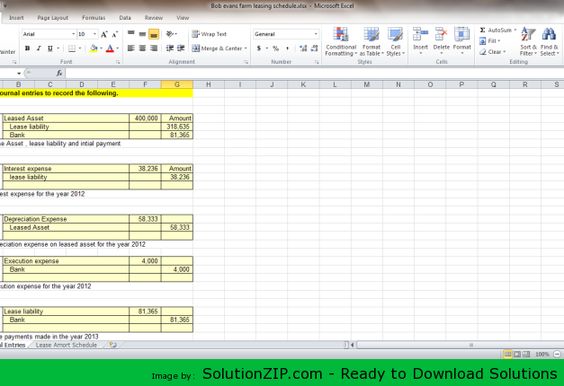The width and height of the screenshot is (564, 386).
Task: Increase decimal places
Action: point(303,48)
